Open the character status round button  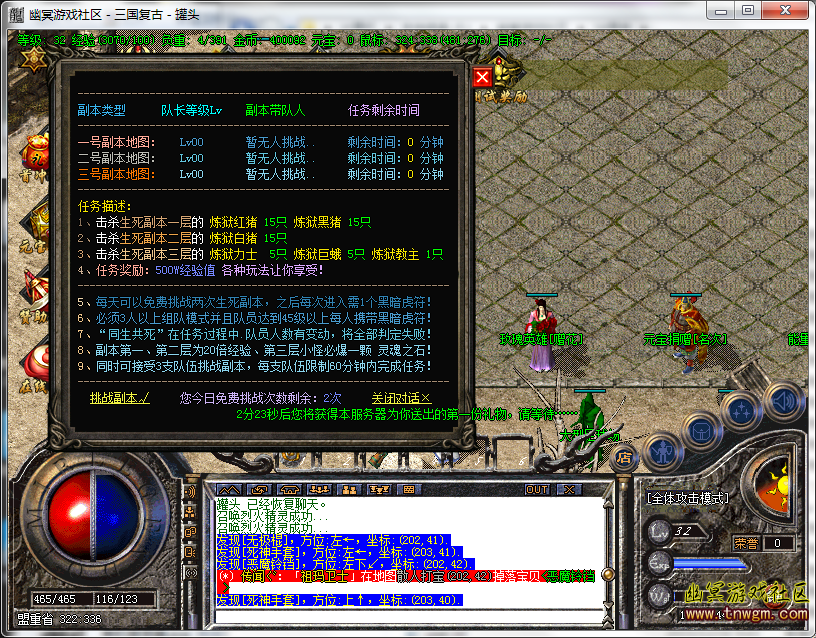[662, 451]
